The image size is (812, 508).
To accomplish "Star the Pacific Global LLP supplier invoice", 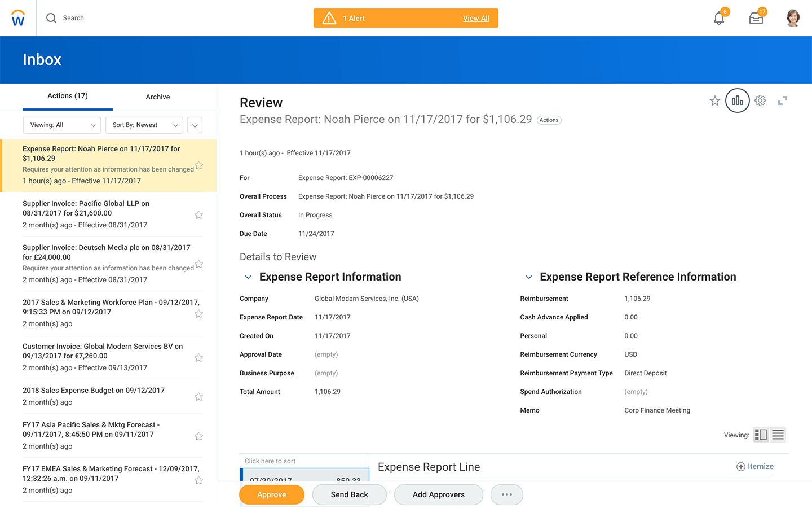I will (x=198, y=215).
